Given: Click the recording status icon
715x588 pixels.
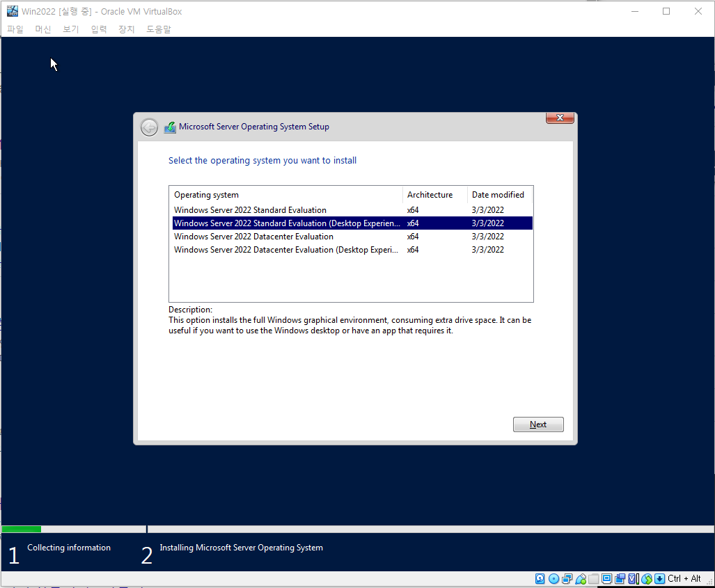Looking at the screenshot, I should [620, 578].
